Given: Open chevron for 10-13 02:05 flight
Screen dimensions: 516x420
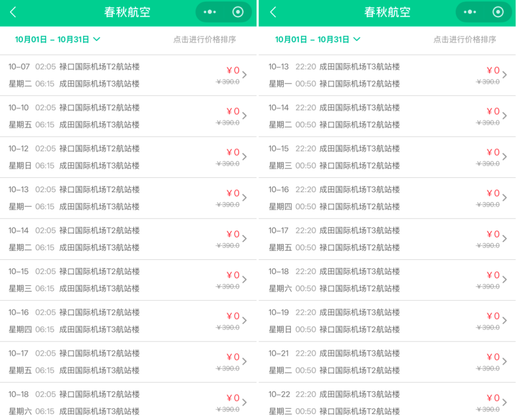Looking at the screenshot, I should (x=245, y=197).
